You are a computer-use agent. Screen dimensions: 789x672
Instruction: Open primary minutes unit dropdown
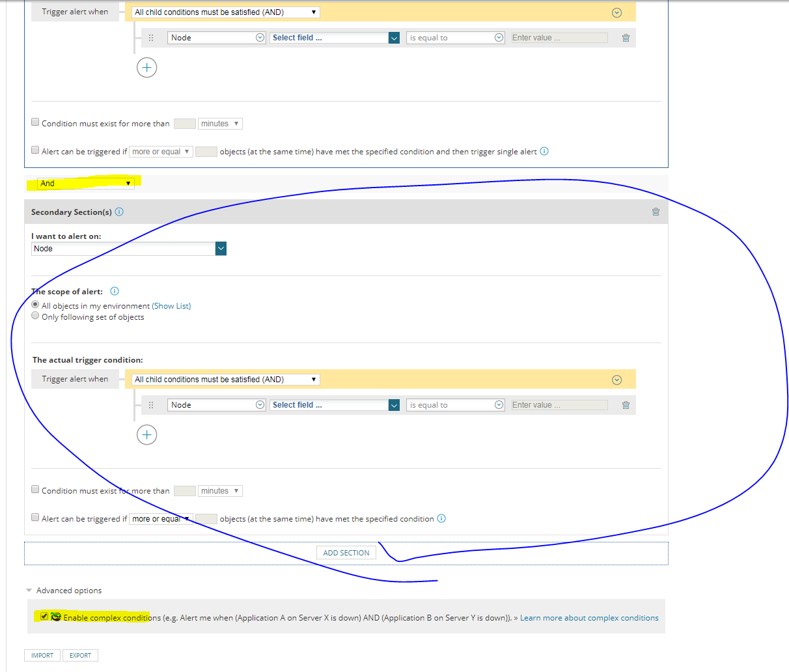coord(220,124)
